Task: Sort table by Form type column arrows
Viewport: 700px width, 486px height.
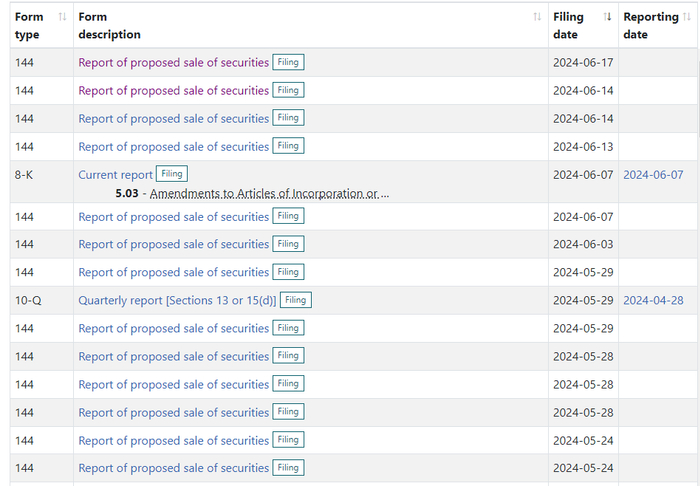Action: point(62,17)
